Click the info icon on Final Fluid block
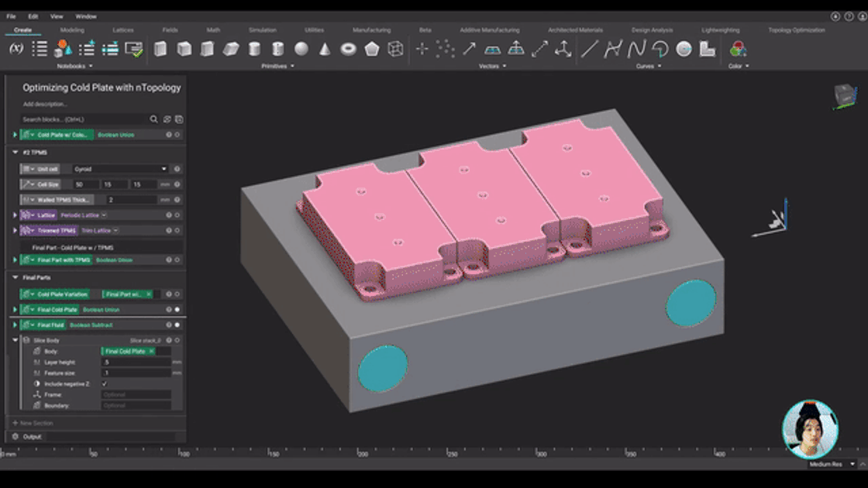Screen dimensions: 868x488 [169, 325]
